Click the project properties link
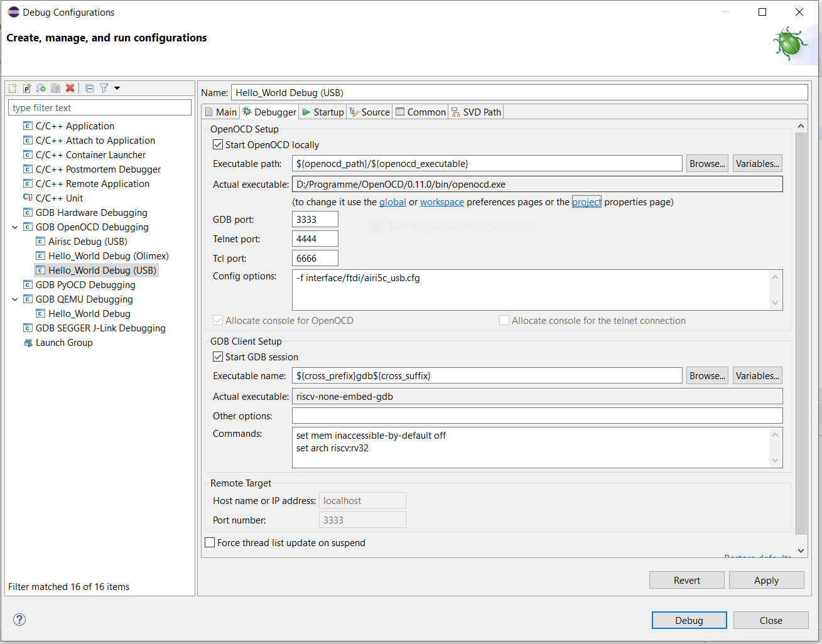822x644 pixels. click(587, 202)
